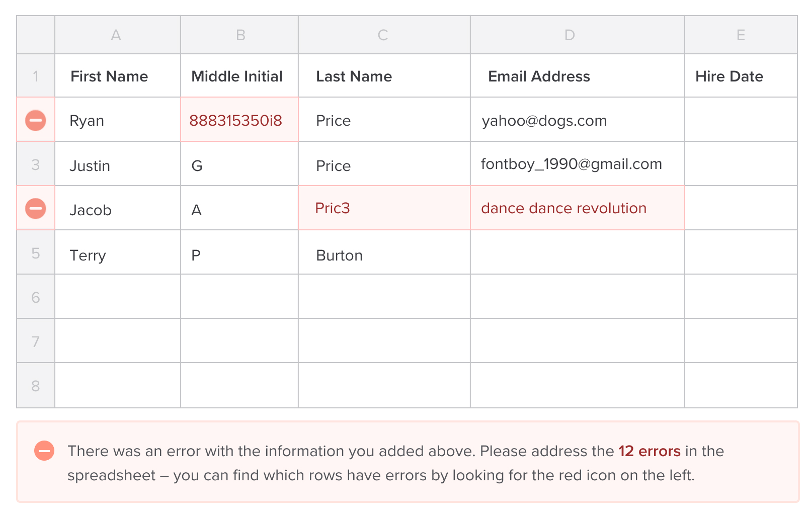Screen dimensions: 812x519
Task: Click the red error icon beside Ryan's row
Action: (x=36, y=120)
